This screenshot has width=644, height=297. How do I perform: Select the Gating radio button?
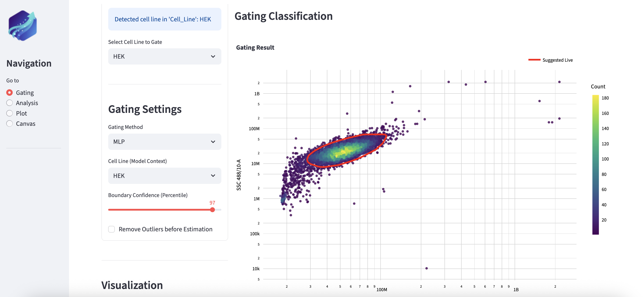point(10,93)
